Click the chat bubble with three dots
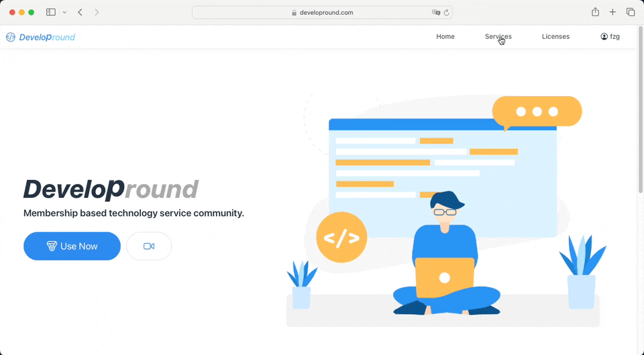 coord(537,112)
